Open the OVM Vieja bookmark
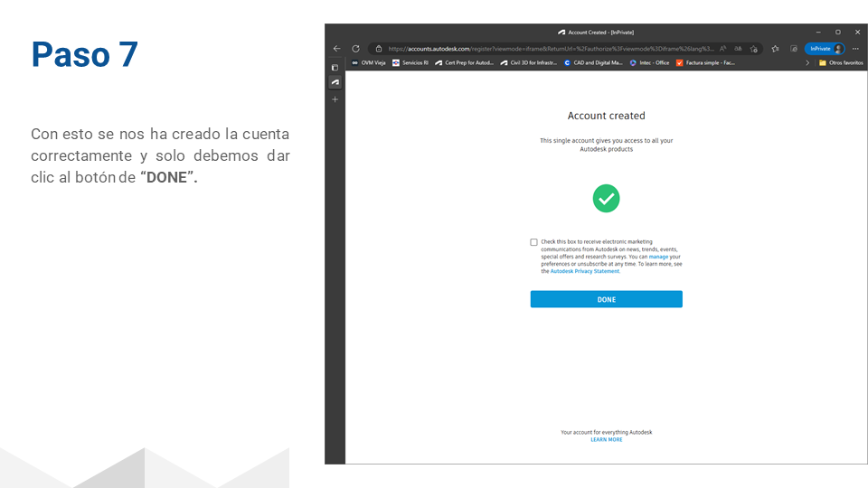 (369, 63)
